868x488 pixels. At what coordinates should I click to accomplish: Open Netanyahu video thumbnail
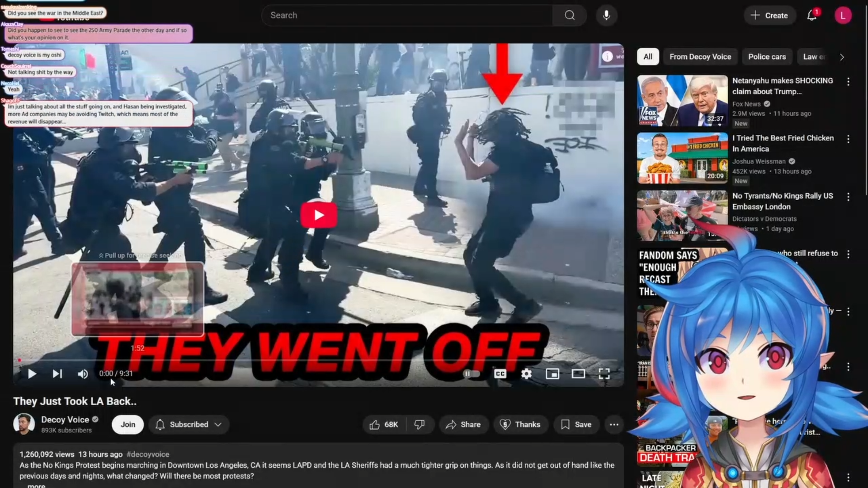(682, 100)
